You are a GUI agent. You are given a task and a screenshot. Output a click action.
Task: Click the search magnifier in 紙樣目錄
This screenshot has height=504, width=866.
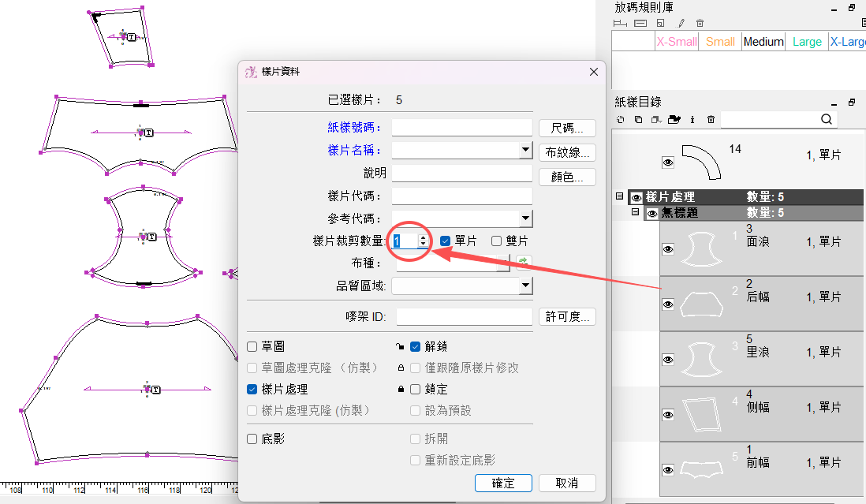pyautogui.click(x=827, y=119)
